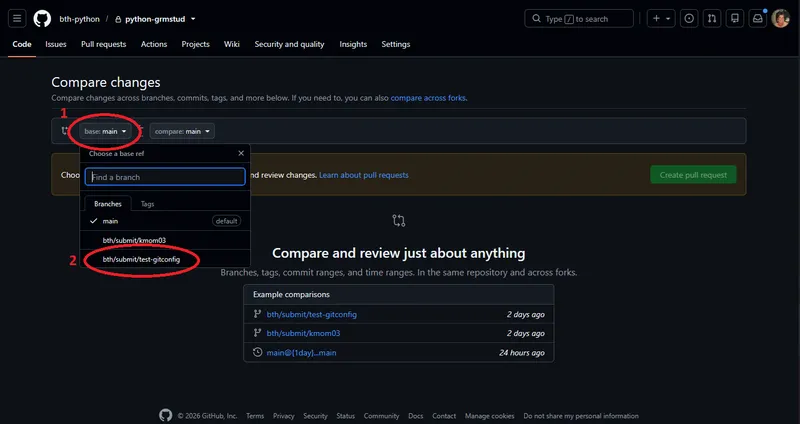800x424 pixels.
Task: Open the Community footer link
Action: pos(382,416)
